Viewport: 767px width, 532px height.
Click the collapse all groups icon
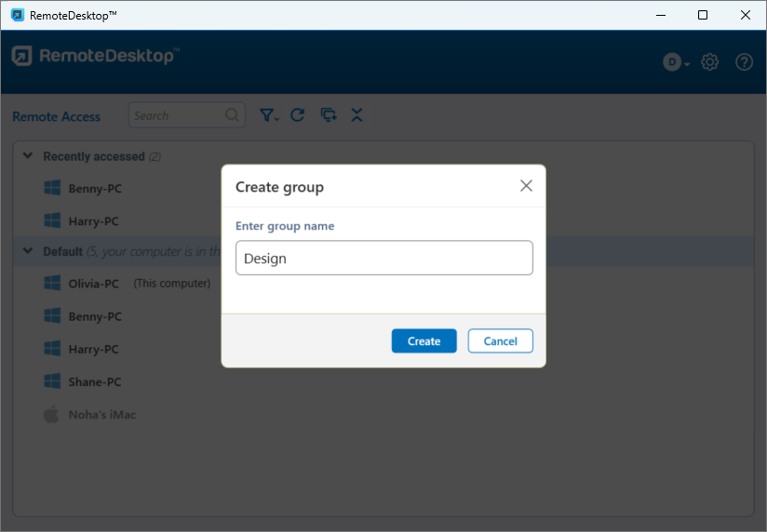coord(357,115)
